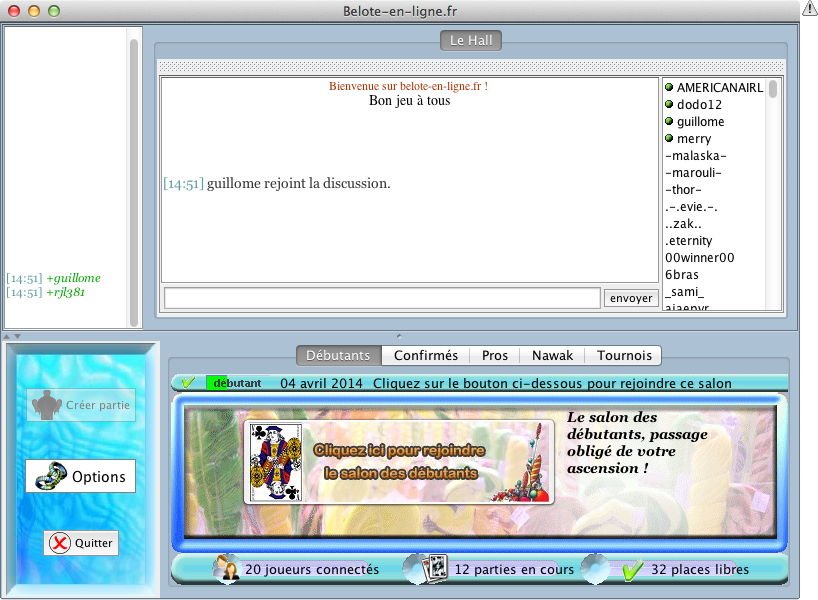
Task: Select player -malaska- in list
Action: 695,155
